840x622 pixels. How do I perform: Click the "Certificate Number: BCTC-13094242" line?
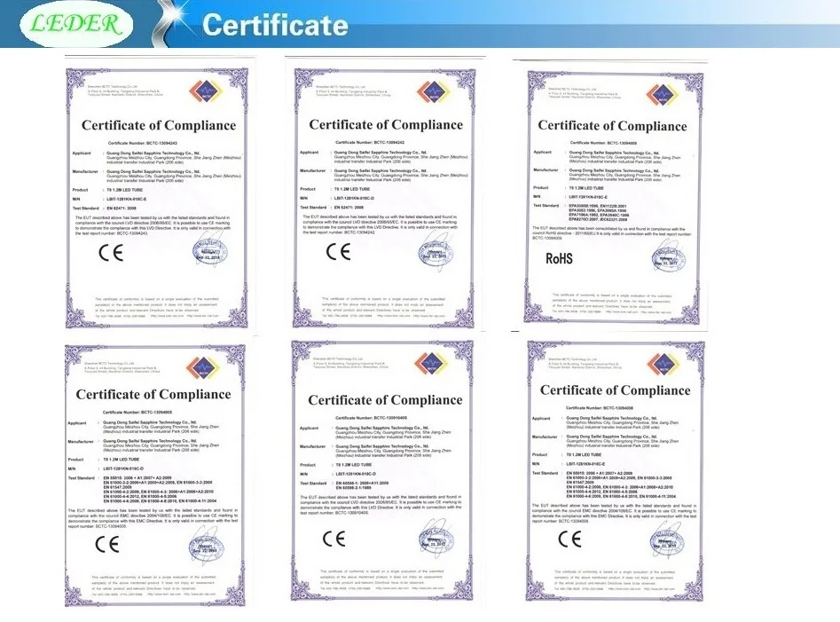coord(370,143)
